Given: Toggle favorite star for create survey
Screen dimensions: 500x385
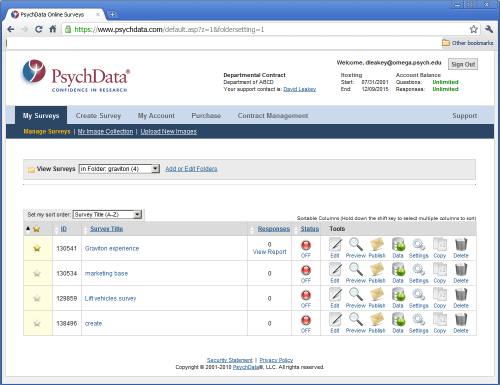Looking at the screenshot, I should point(37,323).
